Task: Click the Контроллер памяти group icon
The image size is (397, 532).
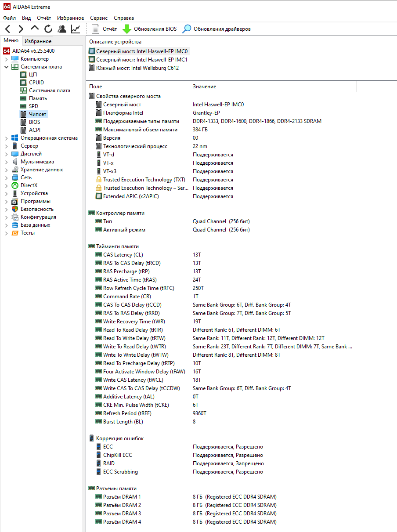Action: [x=92, y=213]
